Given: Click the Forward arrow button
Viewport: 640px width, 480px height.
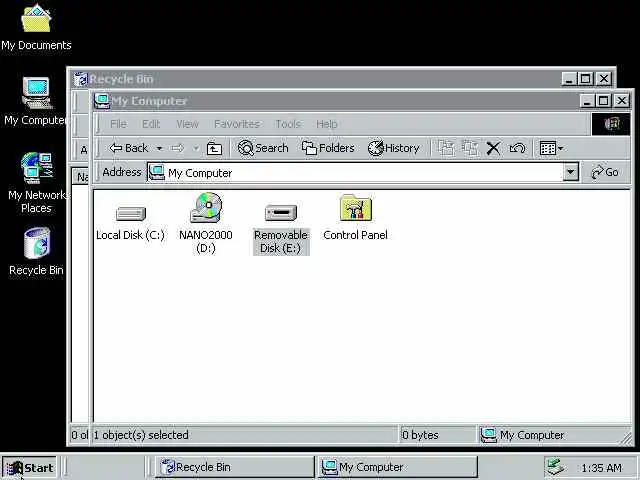Looking at the screenshot, I should point(178,148).
